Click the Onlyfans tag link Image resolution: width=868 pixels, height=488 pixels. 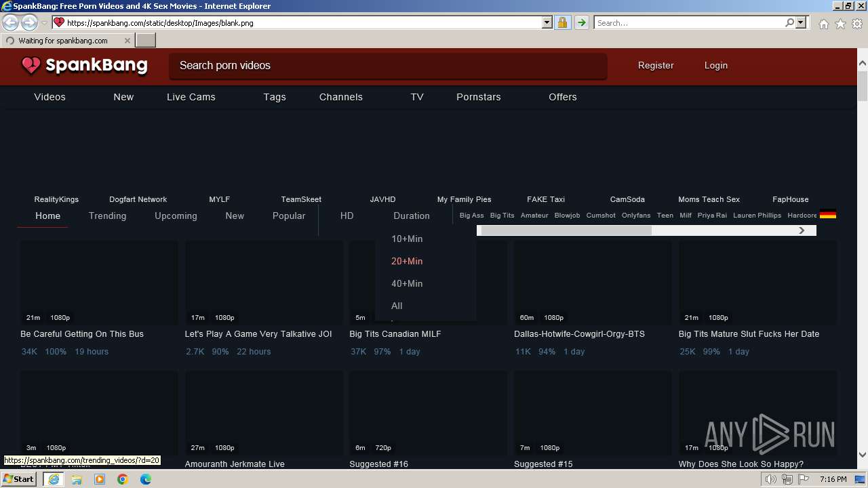[x=636, y=216]
